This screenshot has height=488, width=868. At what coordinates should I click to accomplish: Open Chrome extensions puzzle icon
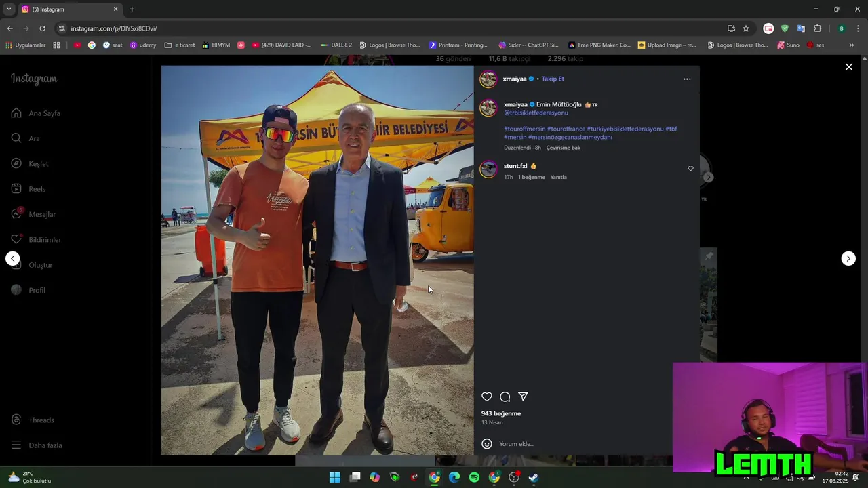coord(817,28)
